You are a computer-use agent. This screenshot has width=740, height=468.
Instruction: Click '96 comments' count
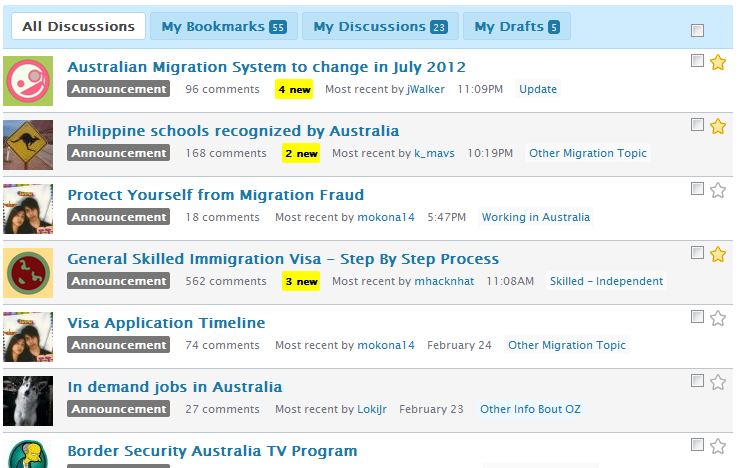pyautogui.click(x=222, y=89)
